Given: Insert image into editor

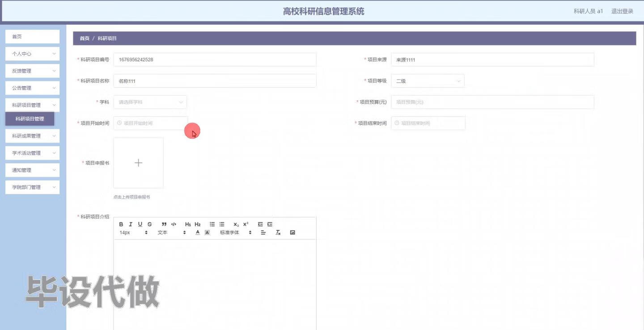Looking at the screenshot, I should click(292, 233).
